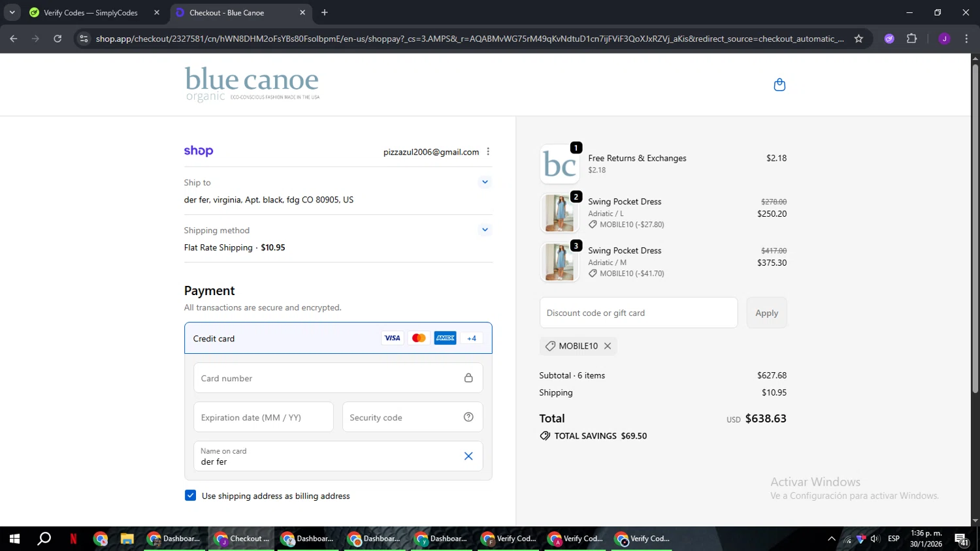Open a new browser tab
Screen dimensions: 980x551
[x=325, y=12]
